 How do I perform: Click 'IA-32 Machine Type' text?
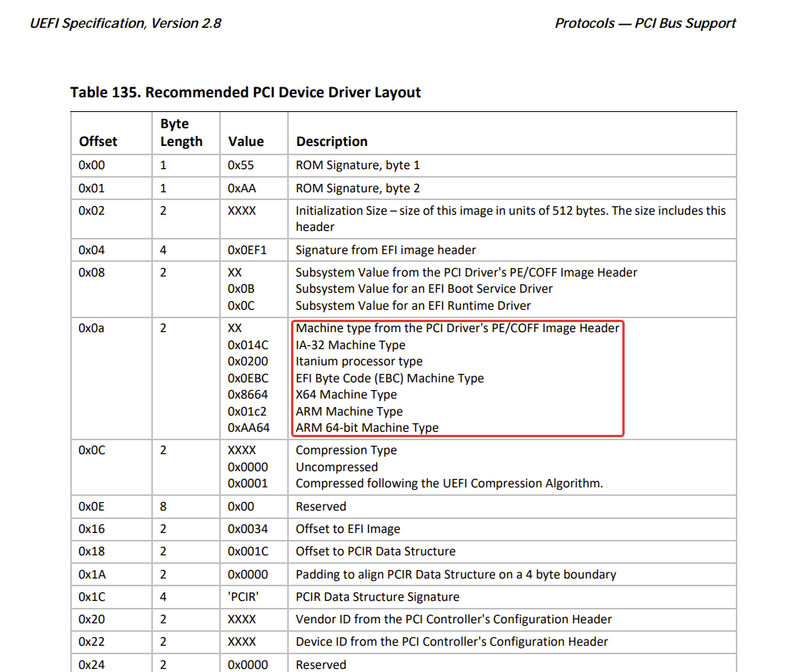(x=351, y=345)
